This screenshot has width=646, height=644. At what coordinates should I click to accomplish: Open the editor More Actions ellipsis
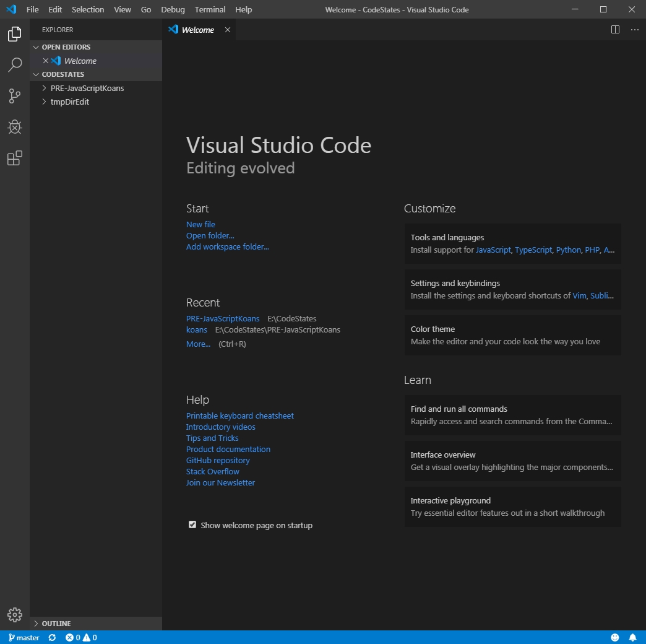pyautogui.click(x=634, y=30)
